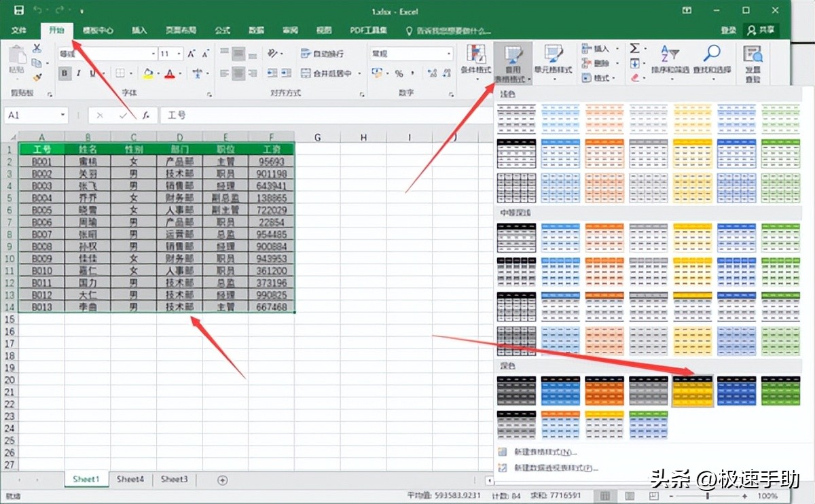Open the font size dropdown
This screenshot has width=815, height=504.
pos(179,54)
